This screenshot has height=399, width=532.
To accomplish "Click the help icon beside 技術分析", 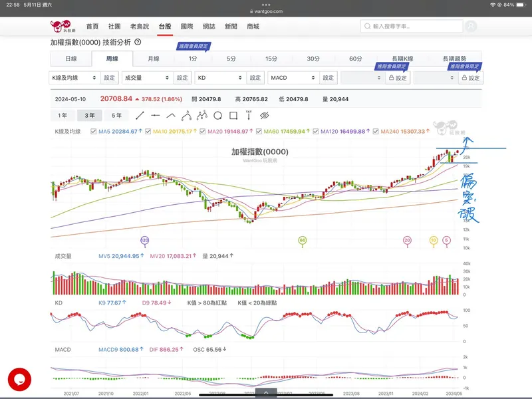I will (x=138, y=42).
